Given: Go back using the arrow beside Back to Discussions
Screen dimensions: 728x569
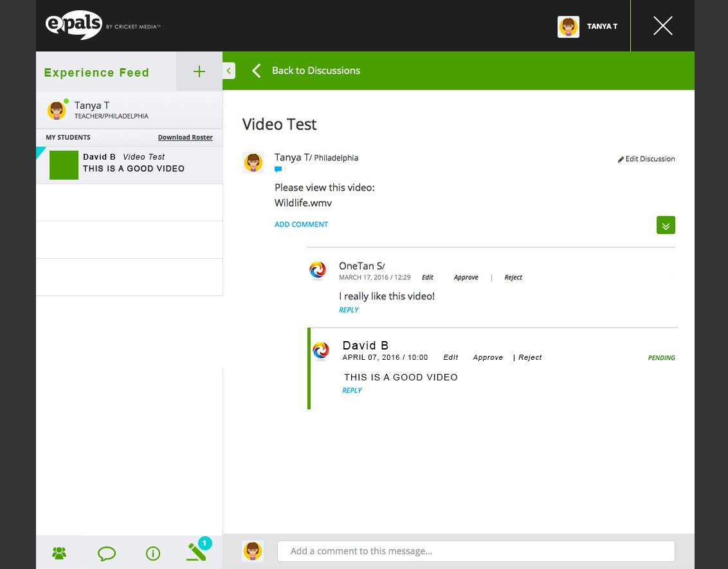Looking at the screenshot, I should [257, 71].
